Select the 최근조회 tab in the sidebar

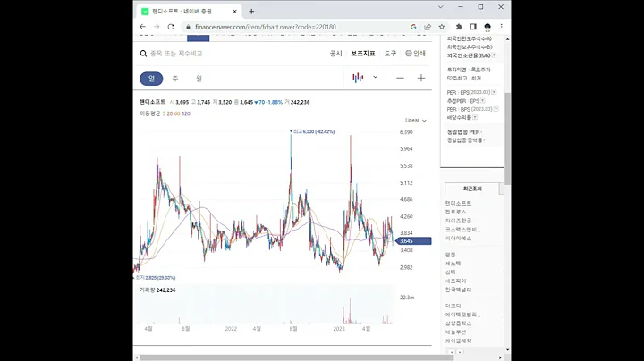[472, 189]
